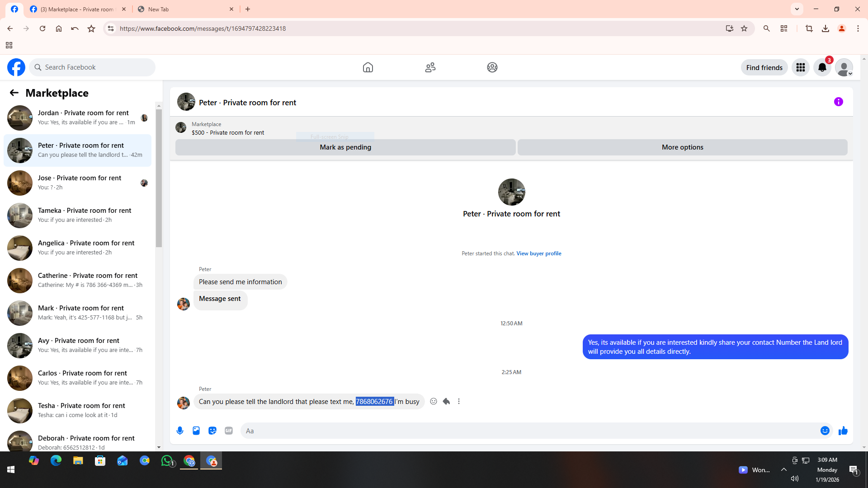React to Peter's message with emoji

point(434,401)
